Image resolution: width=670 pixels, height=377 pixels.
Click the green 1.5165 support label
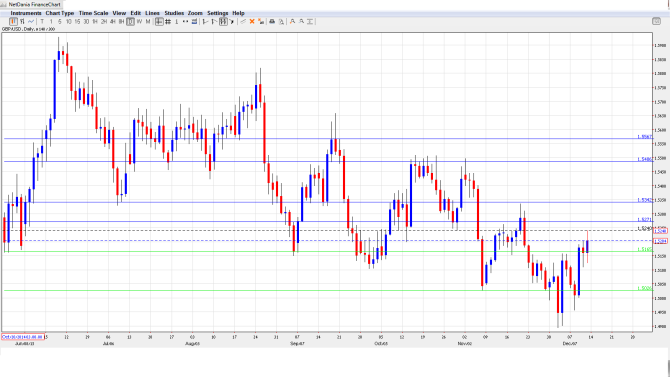coord(645,249)
